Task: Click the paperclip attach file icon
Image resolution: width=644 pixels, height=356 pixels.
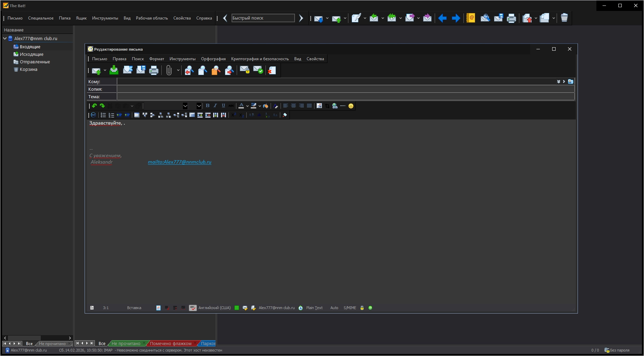Action: 169,71
